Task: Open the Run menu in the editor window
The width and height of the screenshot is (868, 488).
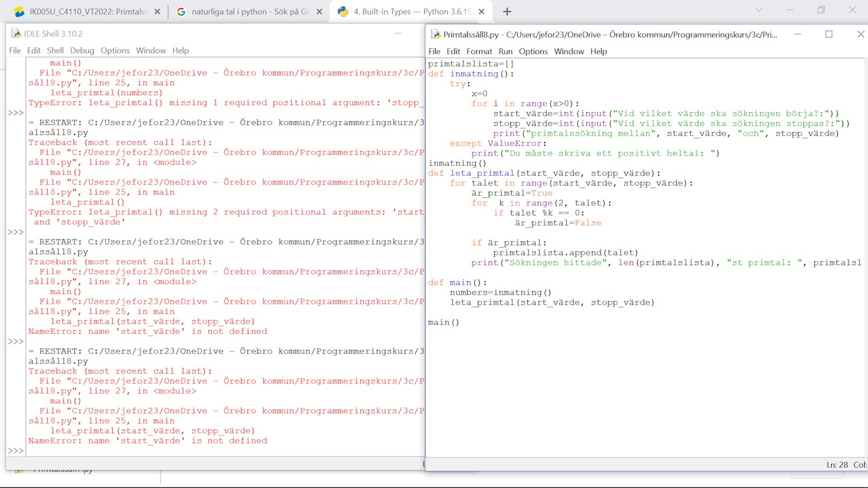Action: [506, 52]
